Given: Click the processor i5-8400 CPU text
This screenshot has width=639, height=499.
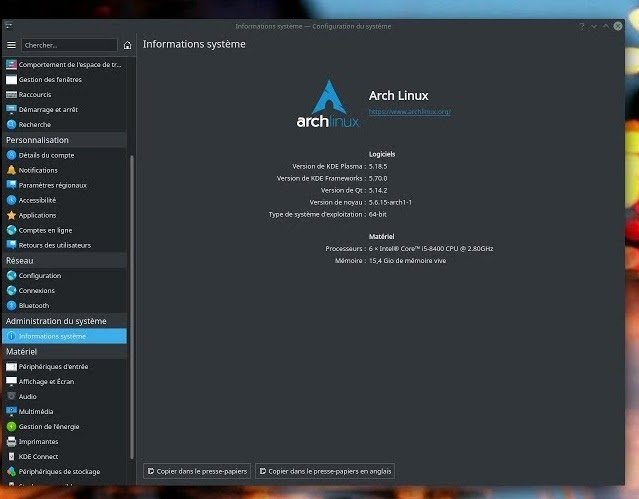Looking at the screenshot, I should click(431, 248).
